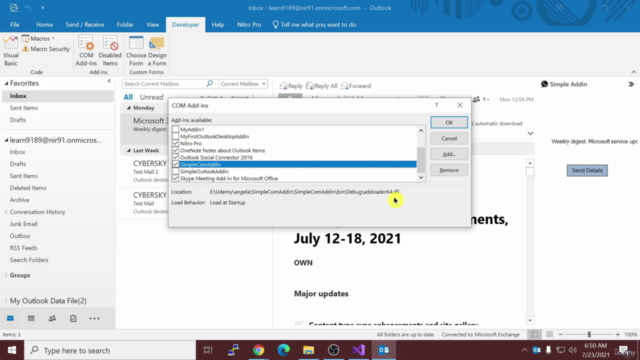The width and height of the screenshot is (640, 360).
Task: Uncheck Outlook Social Connector 2016
Action: click(176, 157)
